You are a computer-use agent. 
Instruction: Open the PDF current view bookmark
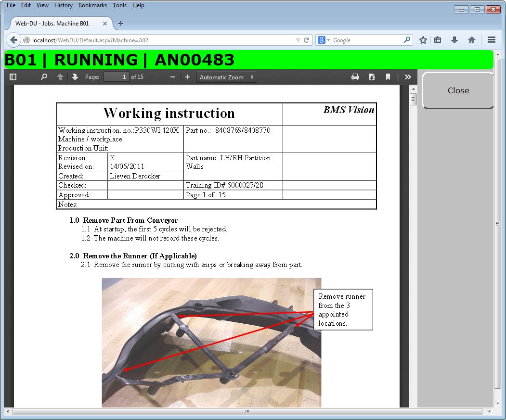(388, 77)
